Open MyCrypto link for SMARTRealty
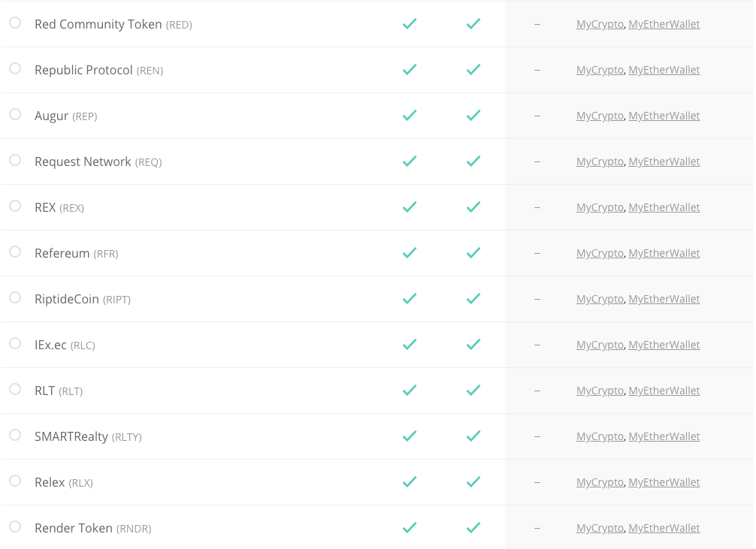 coord(600,436)
